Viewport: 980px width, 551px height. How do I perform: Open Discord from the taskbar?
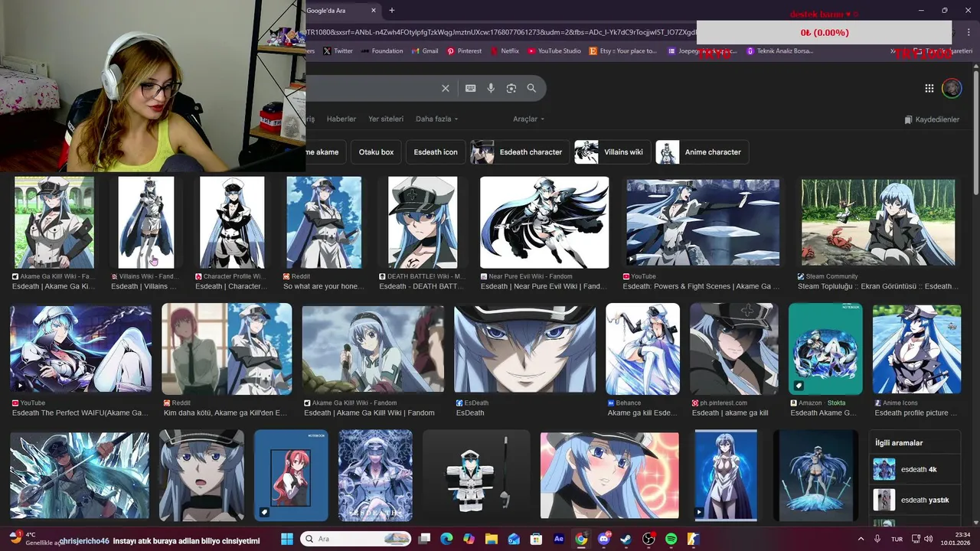[x=604, y=539]
